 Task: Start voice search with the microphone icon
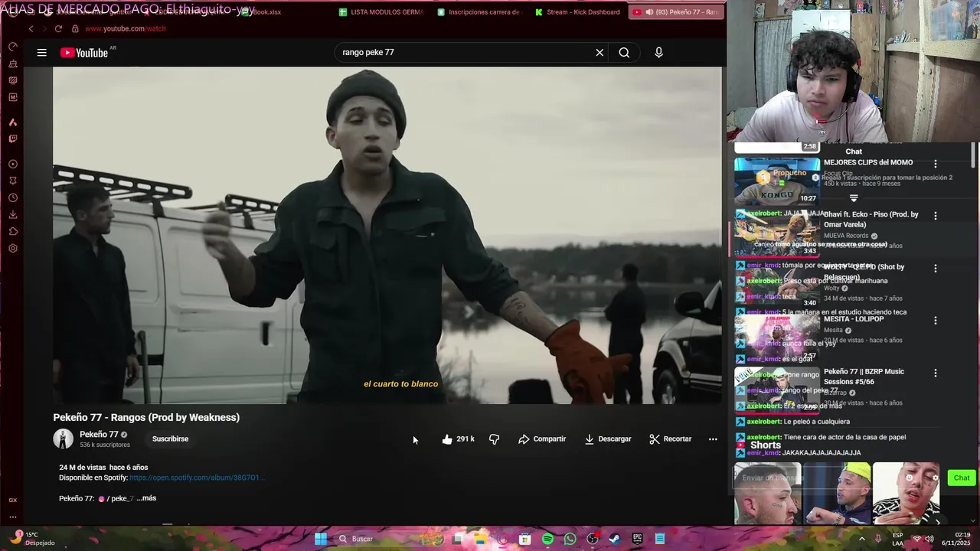click(658, 53)
